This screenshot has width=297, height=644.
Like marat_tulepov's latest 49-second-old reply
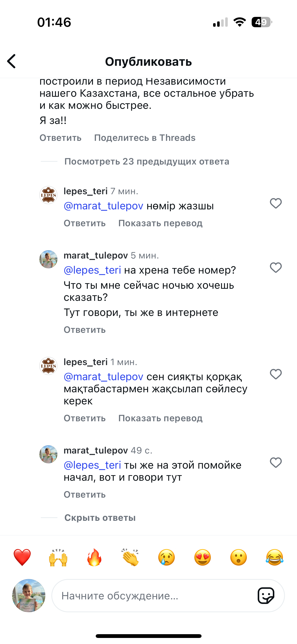(x=276, y=463)
